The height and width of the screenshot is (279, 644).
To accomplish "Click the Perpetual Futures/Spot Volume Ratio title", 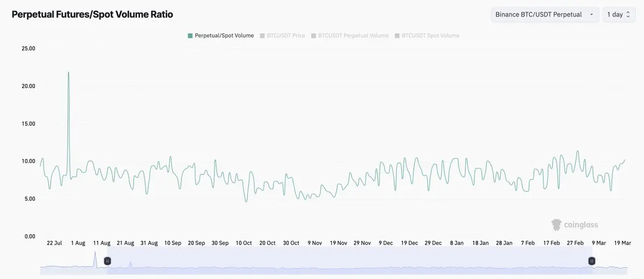I will pyautogui.click(x=92, y=15).
